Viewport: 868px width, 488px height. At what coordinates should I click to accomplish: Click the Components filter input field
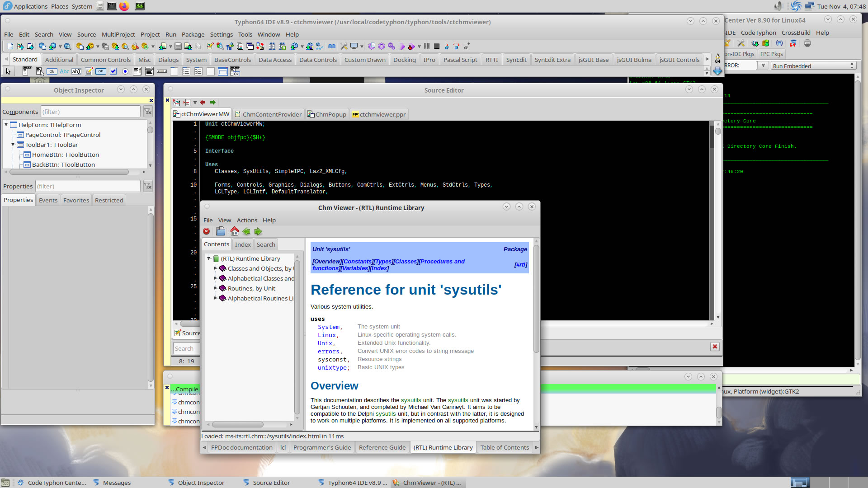pyautogui.click(x=90, y=112)
